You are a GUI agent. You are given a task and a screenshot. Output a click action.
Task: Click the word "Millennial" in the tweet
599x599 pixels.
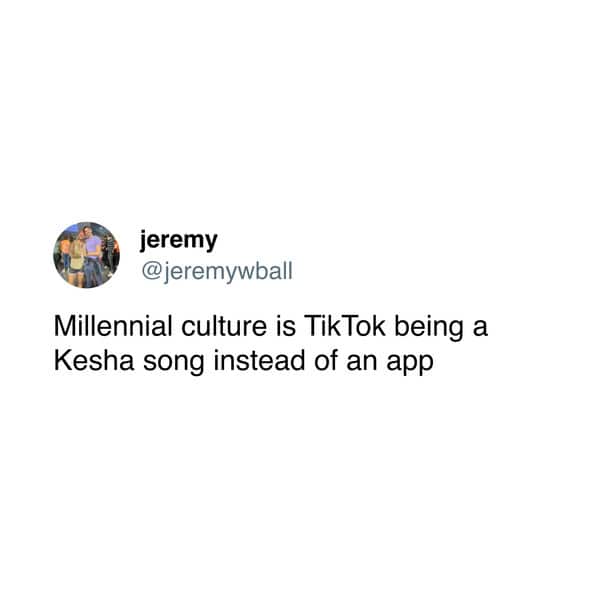113,326
